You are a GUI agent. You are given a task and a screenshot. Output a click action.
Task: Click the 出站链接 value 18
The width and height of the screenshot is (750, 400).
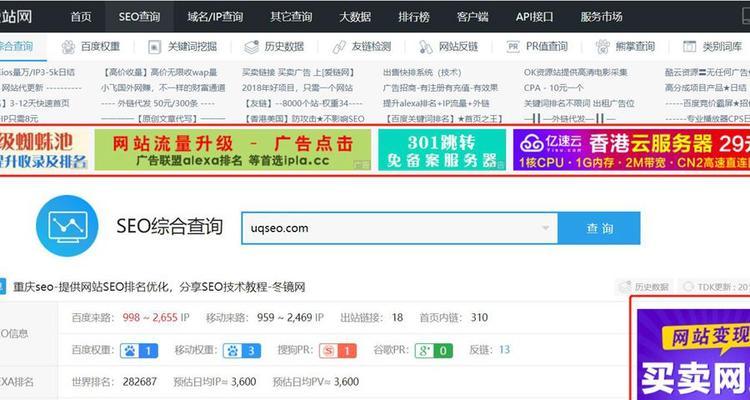pyautogui.click(x=397, y=317)
